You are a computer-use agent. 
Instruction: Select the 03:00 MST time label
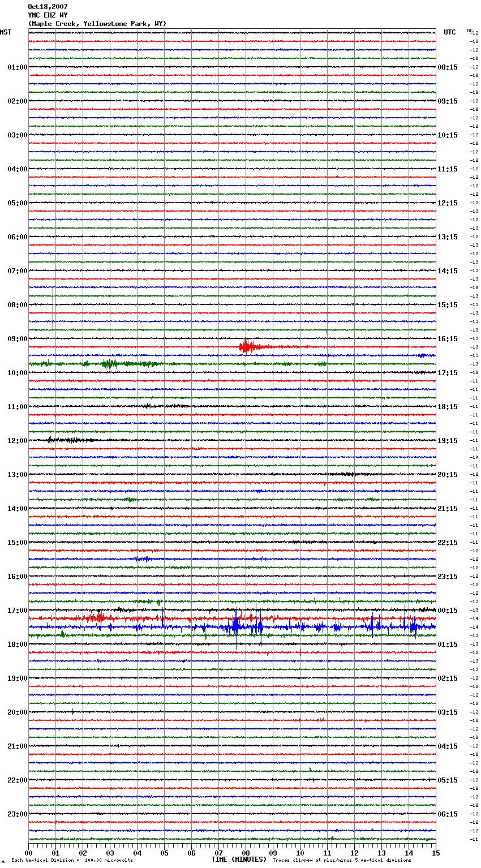18,135
